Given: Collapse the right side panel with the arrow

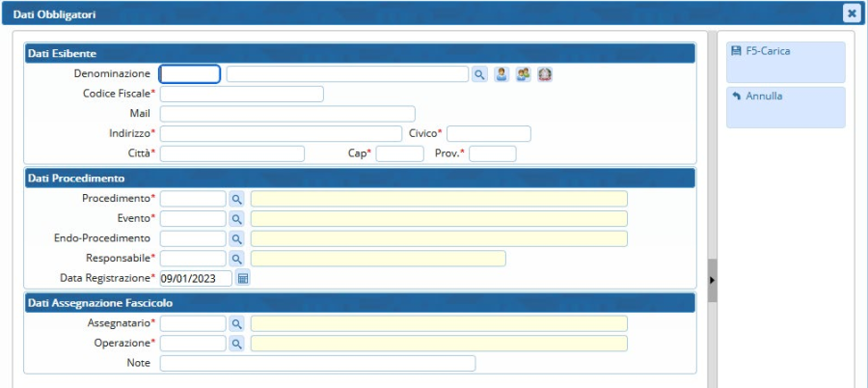Looking at the screenshot, I should 712,280.
